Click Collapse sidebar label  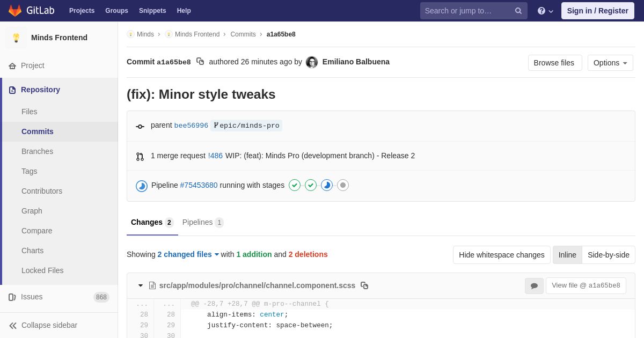(49, 325)
